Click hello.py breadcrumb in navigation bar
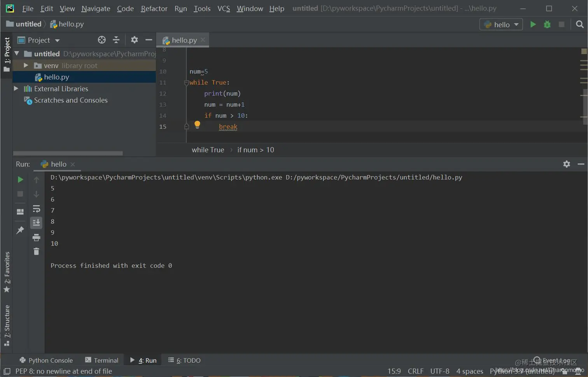This screenshot has height=377, width=588. click(x=67, y=24)
